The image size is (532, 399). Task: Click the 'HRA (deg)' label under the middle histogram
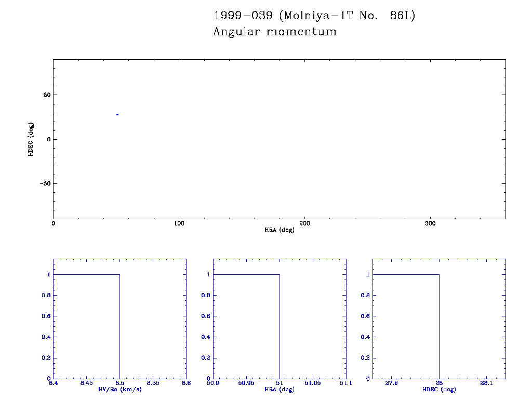[280, 389]
